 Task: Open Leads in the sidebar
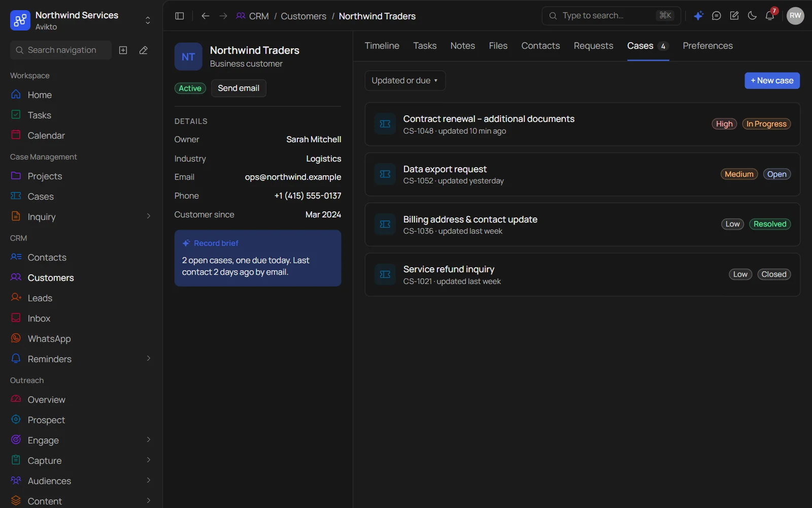tap(81, 298)
